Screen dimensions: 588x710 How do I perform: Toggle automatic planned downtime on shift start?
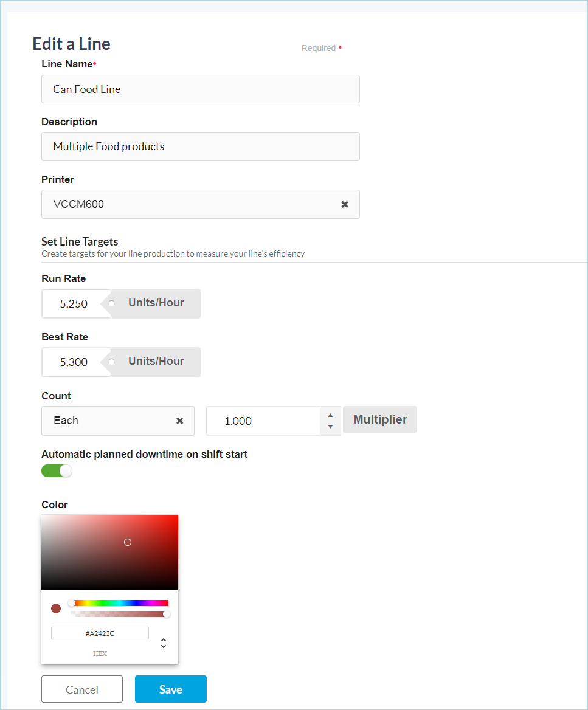pyautogui.click(x=57, y=471)
